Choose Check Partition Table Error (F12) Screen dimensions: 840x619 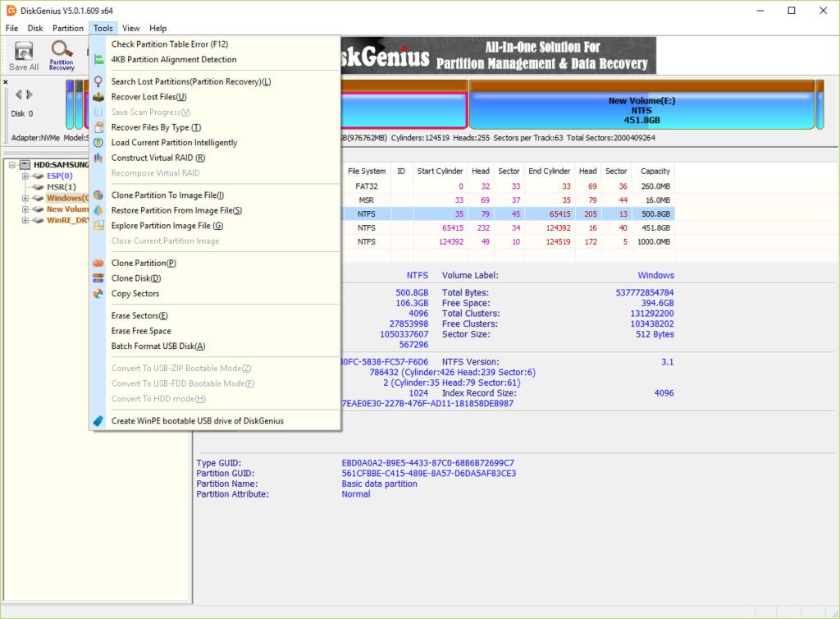point(215,44)
